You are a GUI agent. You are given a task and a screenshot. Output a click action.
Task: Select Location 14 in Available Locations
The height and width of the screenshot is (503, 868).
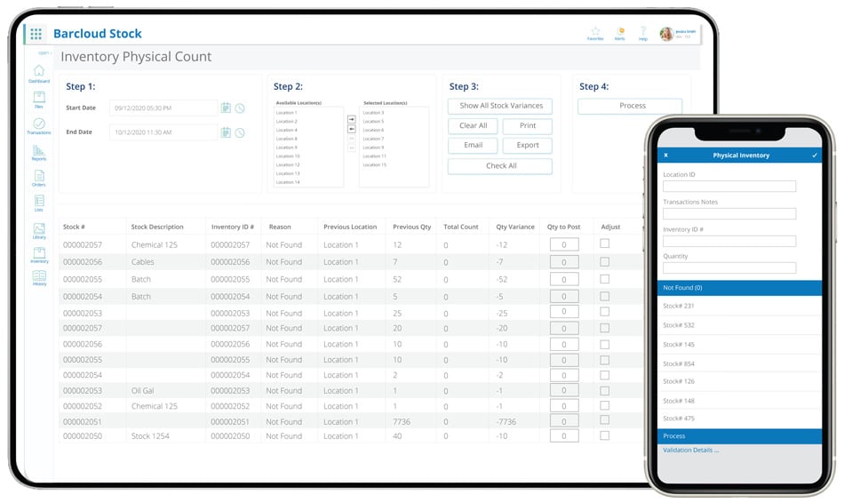point(288,181)
